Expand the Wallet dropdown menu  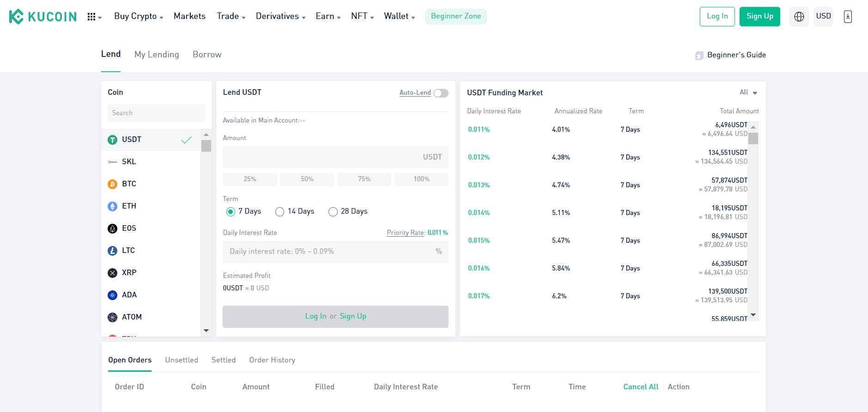pyautogui.click(x=399, y=16)
